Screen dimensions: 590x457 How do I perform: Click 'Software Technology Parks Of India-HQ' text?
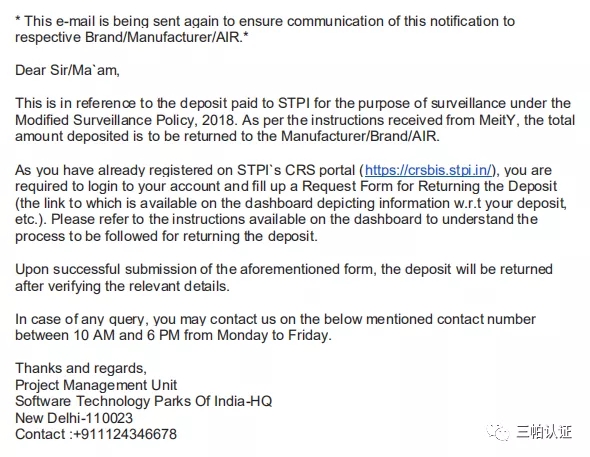tap(143, 401)
